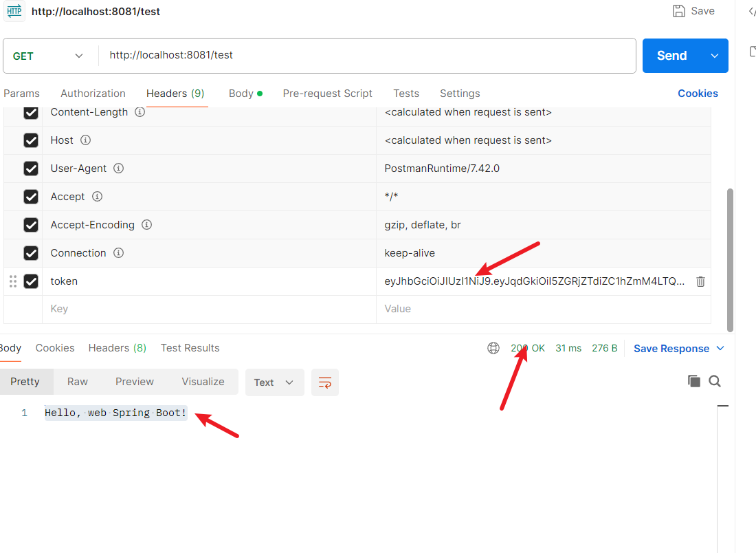
Task: Click the Save floppy disk icon
Action: pyautogui.click(x=678, y=11)
